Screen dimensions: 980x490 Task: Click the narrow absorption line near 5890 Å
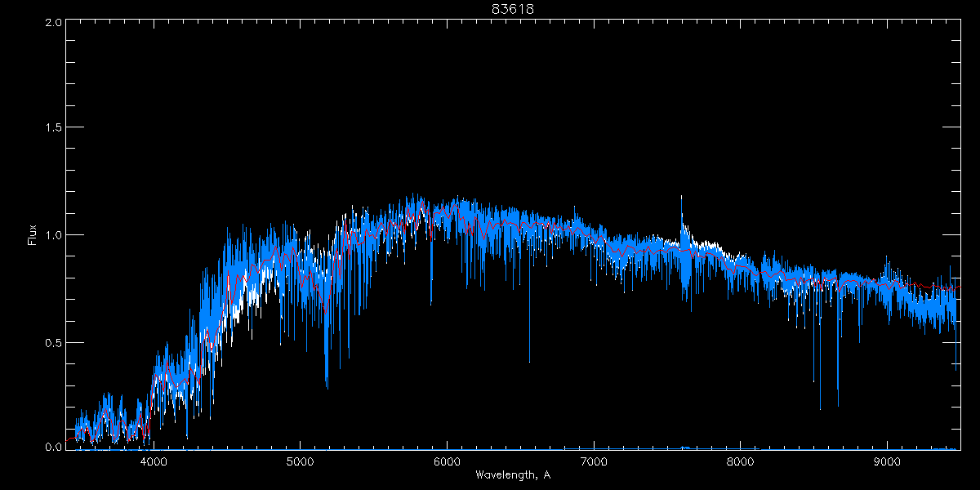pos(431,302)
